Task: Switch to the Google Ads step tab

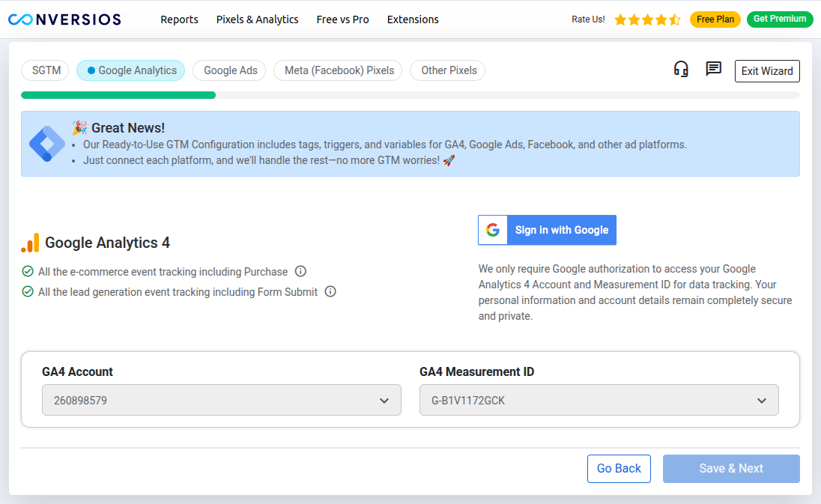Action: (x=229, y=70)
